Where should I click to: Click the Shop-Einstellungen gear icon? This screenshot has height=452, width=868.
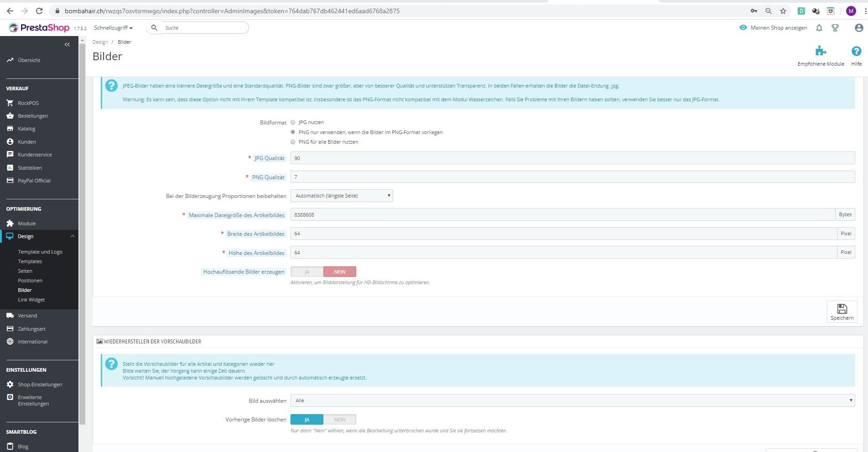[x=10, y=384]
